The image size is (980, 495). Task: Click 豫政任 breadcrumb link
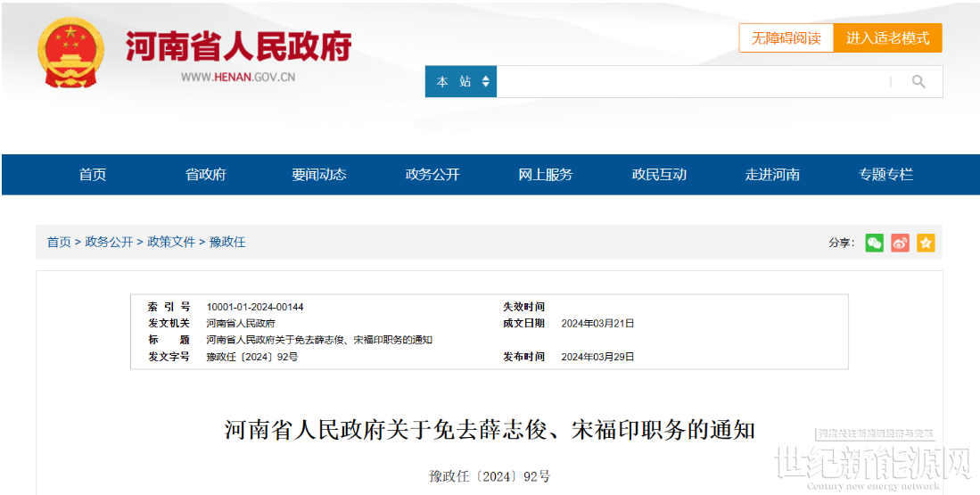click(x=227, y=243)
